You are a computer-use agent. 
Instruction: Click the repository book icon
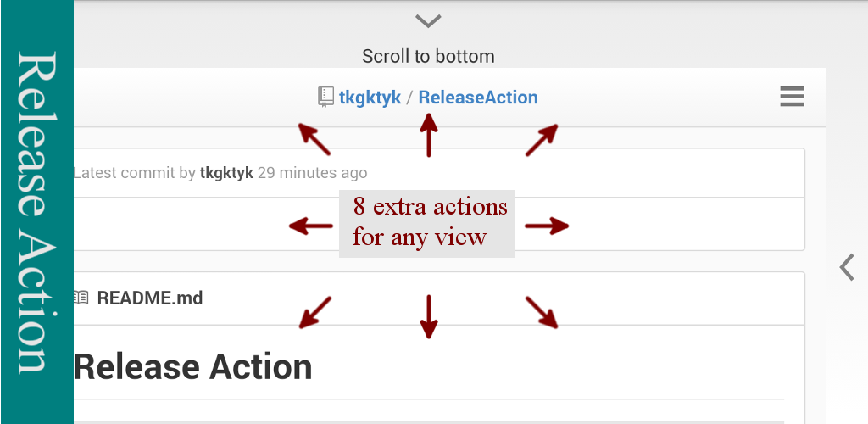pyautogui.click(x=325, y=97)
